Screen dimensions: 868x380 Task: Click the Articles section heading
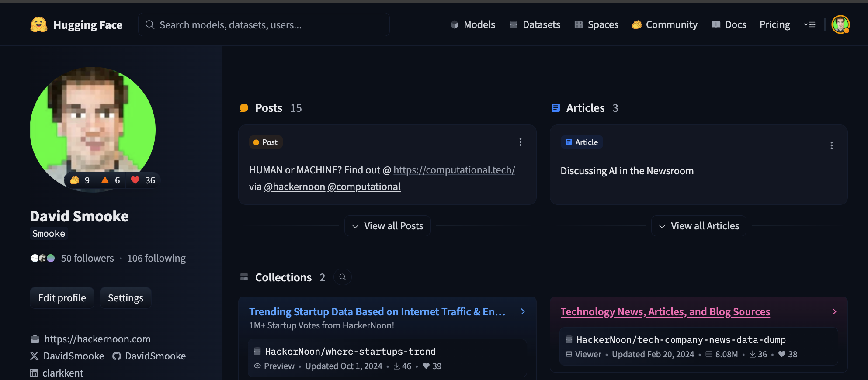coord(585,108)
